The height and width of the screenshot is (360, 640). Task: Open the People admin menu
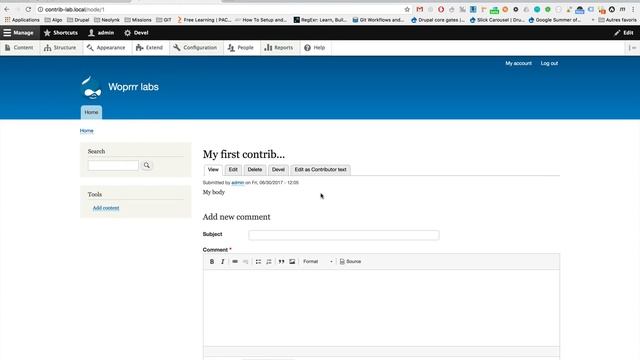(x=241, y=48)
